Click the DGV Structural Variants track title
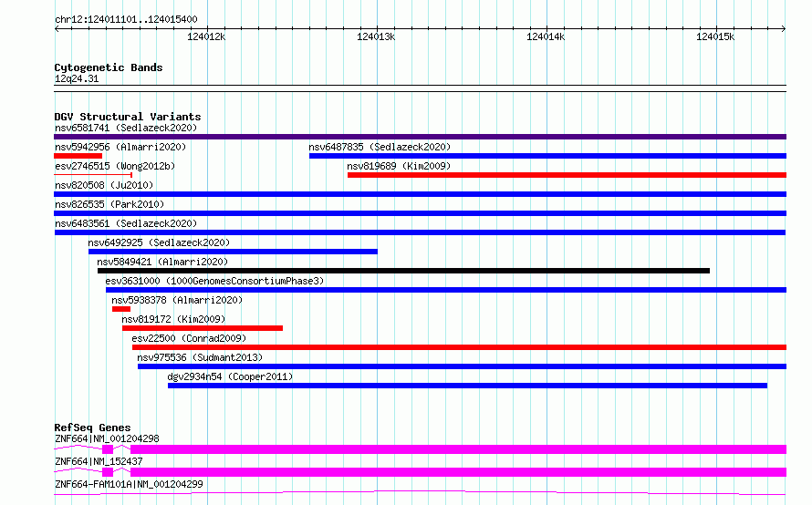The image size is (812, 505). tap(128, 117)
